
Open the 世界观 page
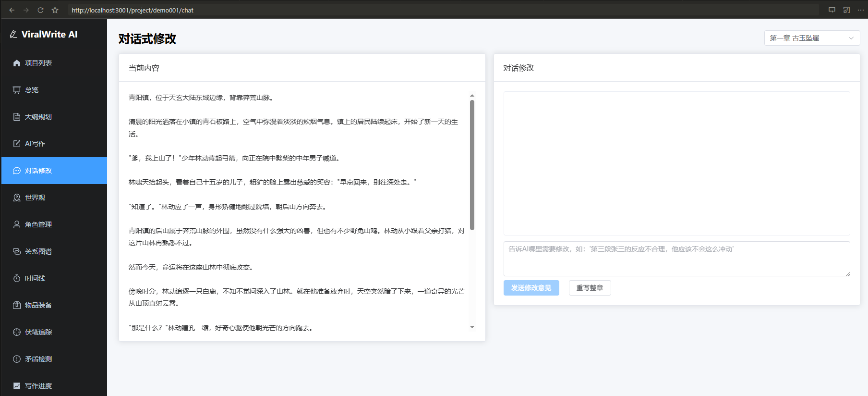[x=54, y=198]
